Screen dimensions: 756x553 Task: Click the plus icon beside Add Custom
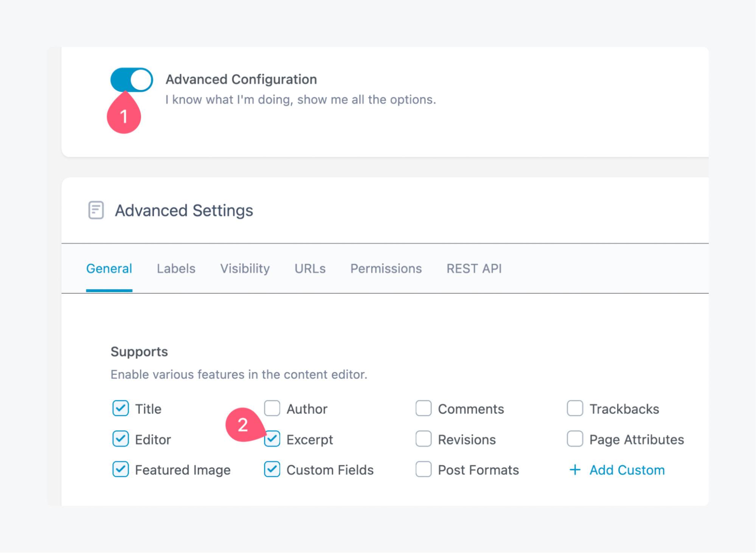coord(575,470)
